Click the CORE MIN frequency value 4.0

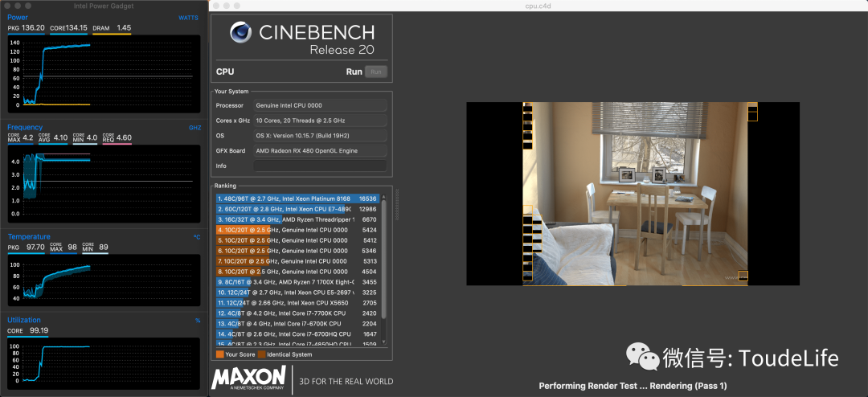92,137
